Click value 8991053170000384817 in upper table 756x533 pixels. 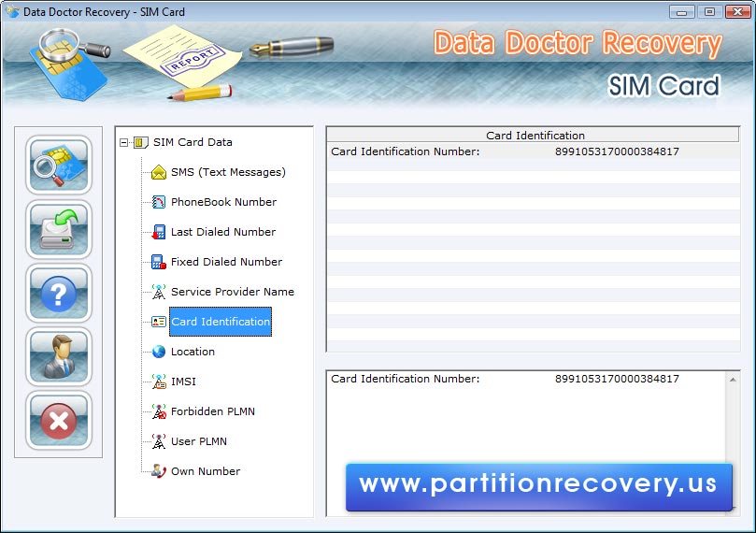[x=617, y=151]
